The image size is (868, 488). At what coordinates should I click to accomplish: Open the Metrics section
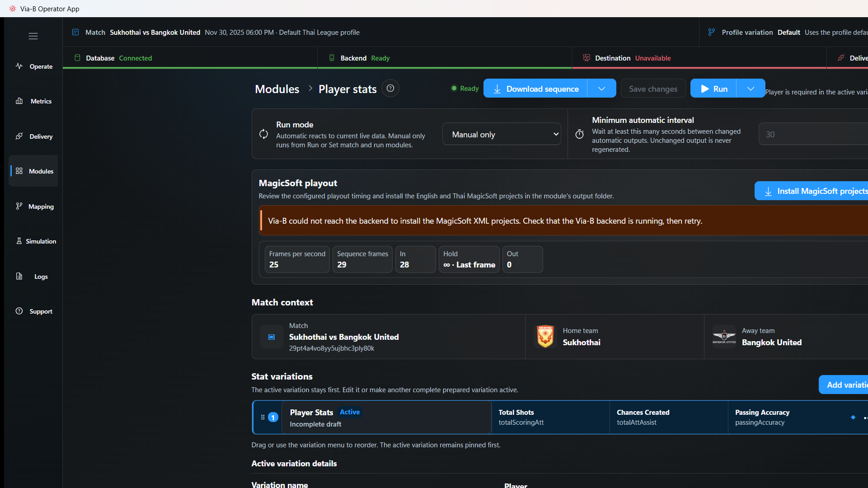(x=33, y=101)
